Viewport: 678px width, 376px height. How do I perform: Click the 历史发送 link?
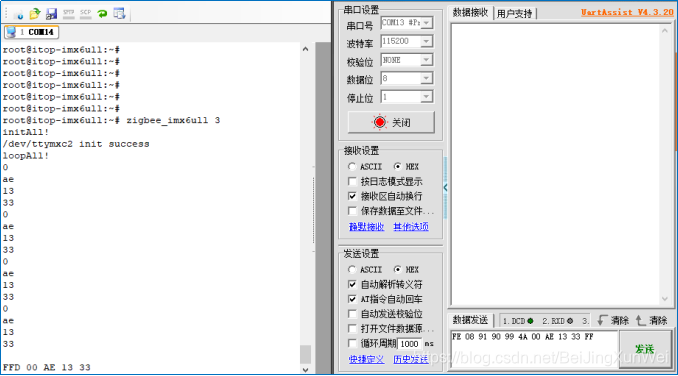(x=411, y=359)
